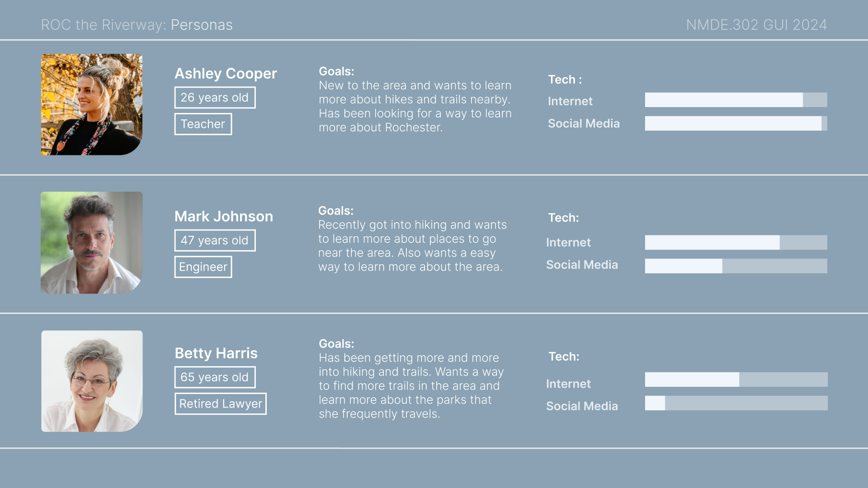Click the 'NMDE.302 GUI 2024' header text
868x488 pixels.
[x=756, y=25]
